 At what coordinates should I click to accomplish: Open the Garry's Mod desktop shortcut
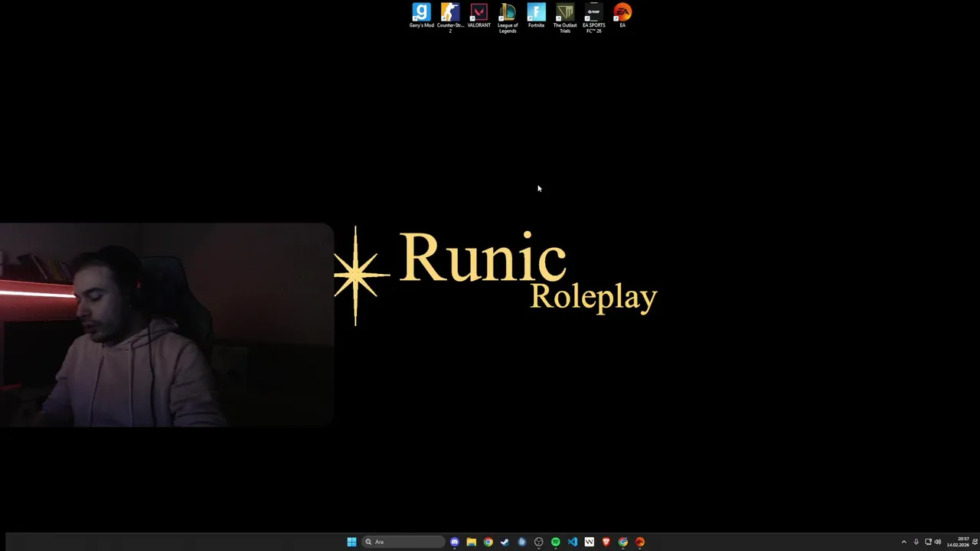(421, 16)
